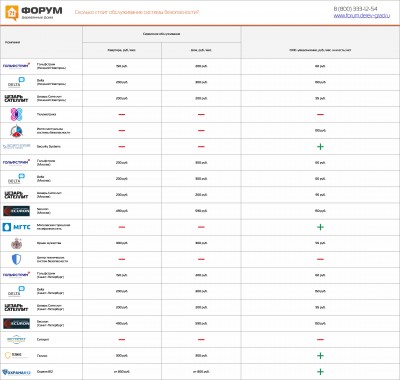
Task: Click the Центр технических систем безопасности name text
Action: click(x=52, y=259)
